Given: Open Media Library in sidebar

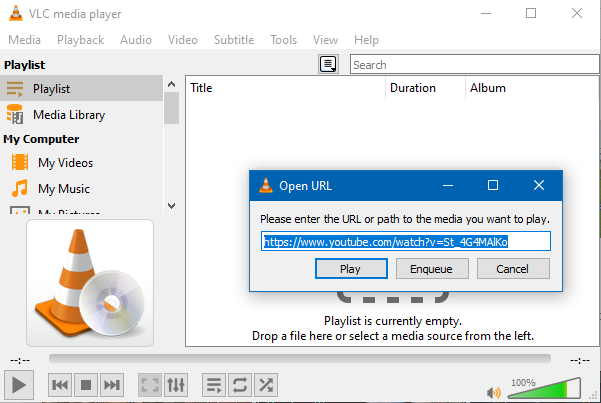Looking at the screenshot, I should (x=81, y=115).
